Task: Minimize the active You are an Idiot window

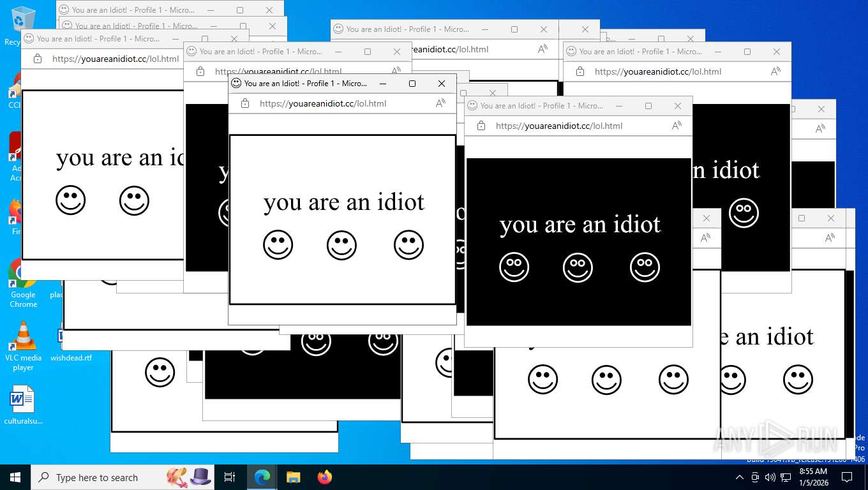Action: (383, 84)
